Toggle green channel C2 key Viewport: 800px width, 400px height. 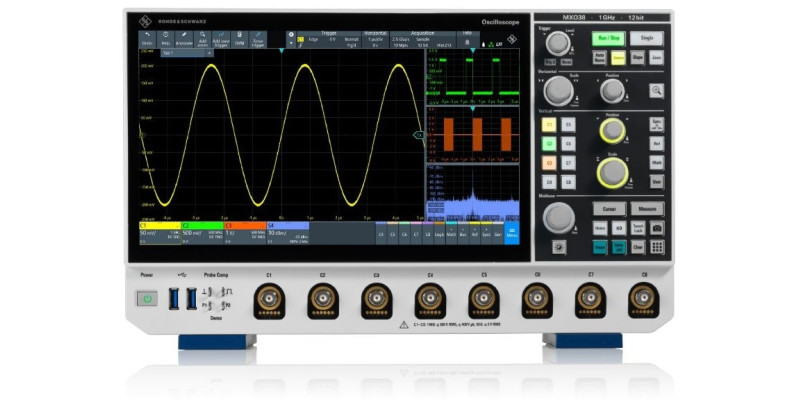click(x=548, y=144)
